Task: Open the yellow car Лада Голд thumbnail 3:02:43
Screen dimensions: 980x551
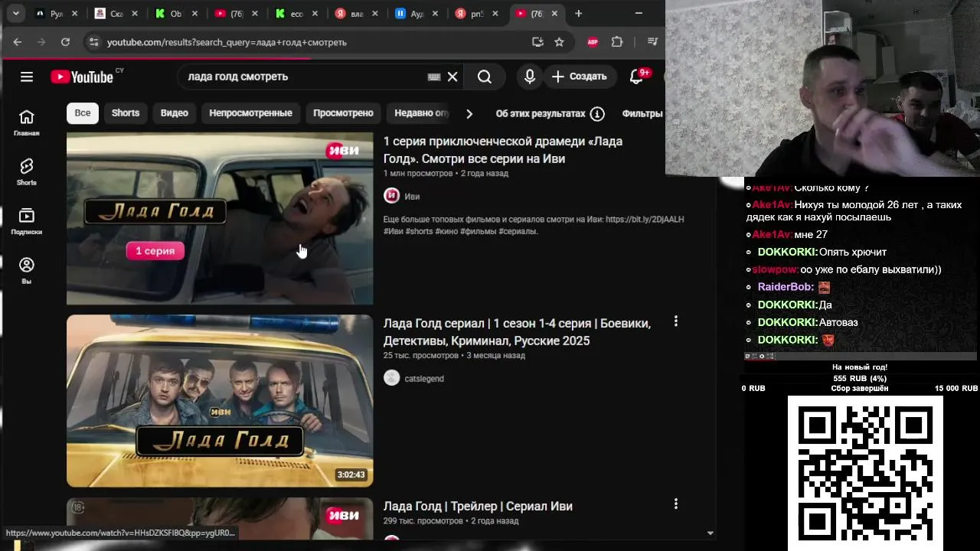Action: 220,401
